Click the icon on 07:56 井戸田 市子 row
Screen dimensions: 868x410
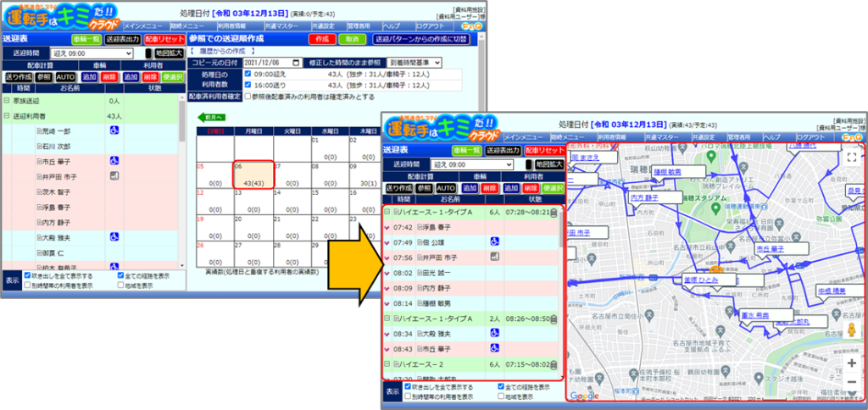pos(494,257)
